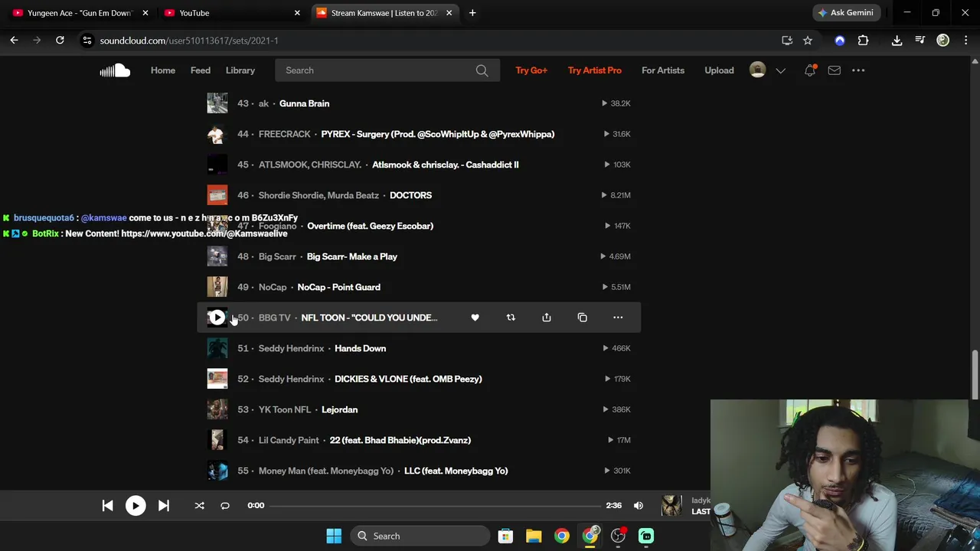Click DICKIES & VLONE track title

click(408, 379)
